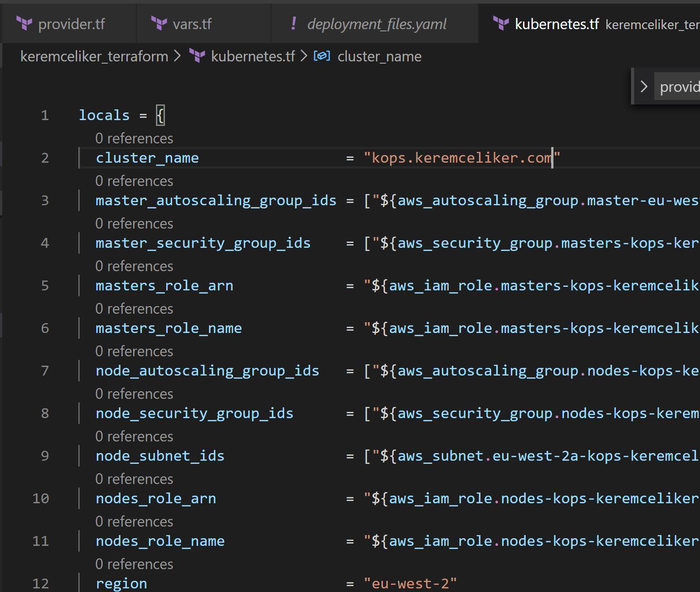700x592 pixels.
Task: Click the variable symbol icon before cluster_name breadcrumb
Action: tap(322, 56)
